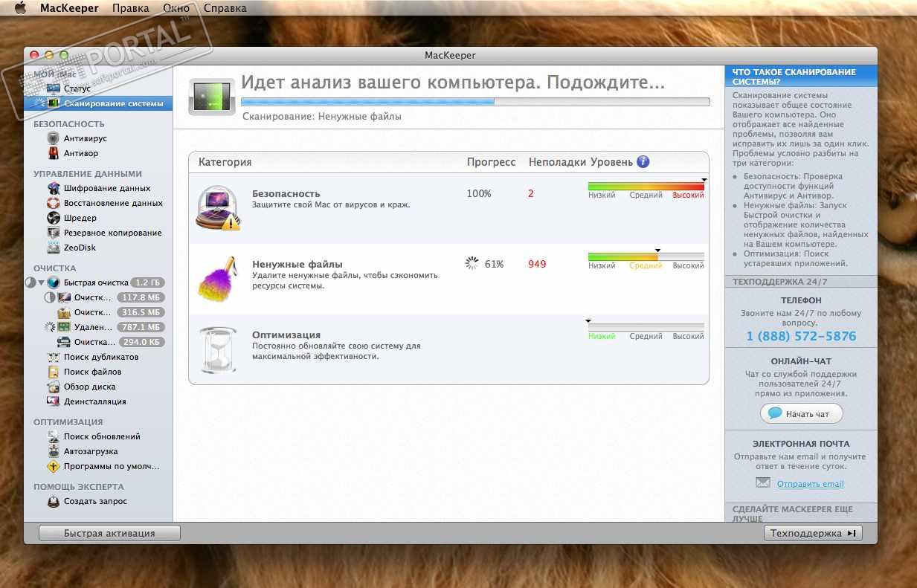Click the Начать чат button
Viewport: 917px width, 588px height.
point(801,414)
